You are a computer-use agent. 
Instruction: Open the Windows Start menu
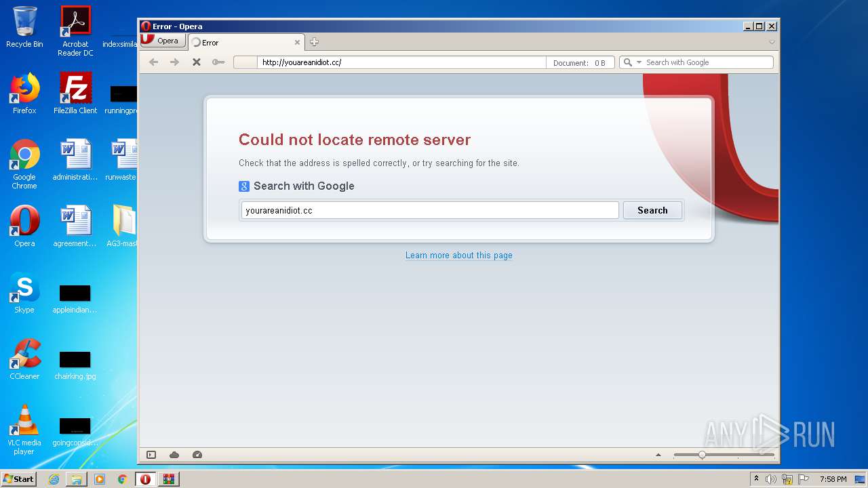[18, 479]
